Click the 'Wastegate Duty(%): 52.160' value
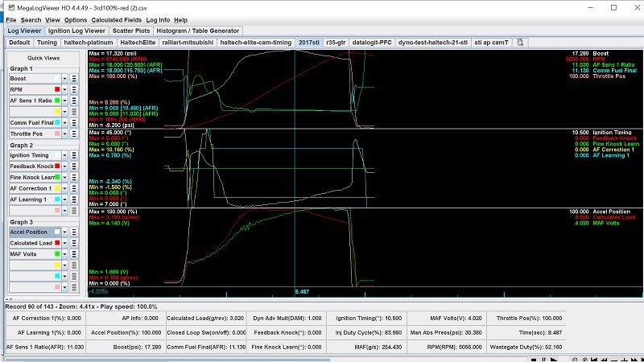The width and height of the screenshot is (644, 362). (526, 347)
